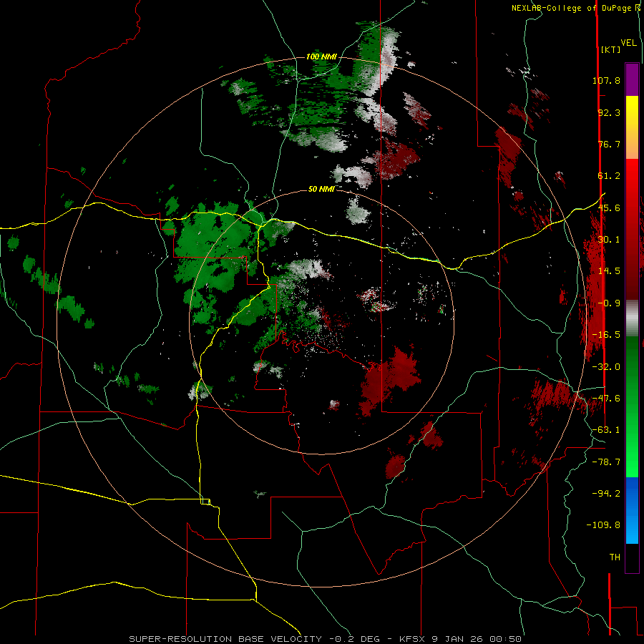Screen dimensions: 644x644
Task: Select the 76.7 value on velocity scale
Action: (609, 144)
